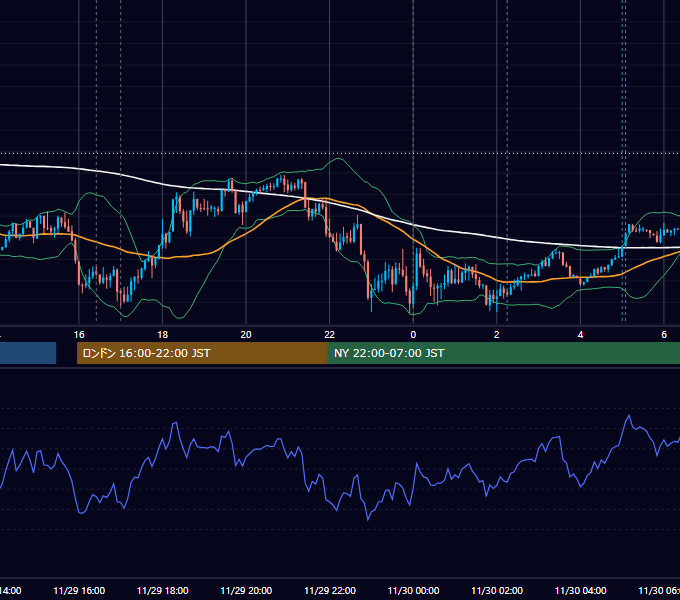Viewport: 680px width, 600px height.
Task: Click the hour label 20 on price chart axis
Action: pyautogui.click(x=246, y=335)
